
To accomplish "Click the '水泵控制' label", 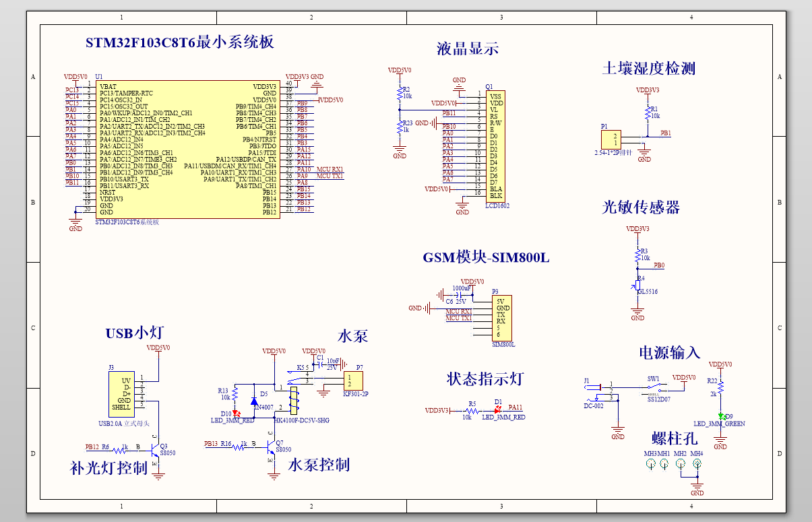I will pyautogui.click(x=319, y=465).
